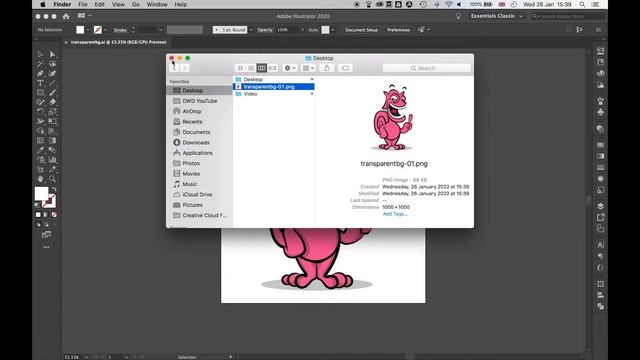Set fill mode to None
This screenshot has height=360, width=640.
(54, 214)
